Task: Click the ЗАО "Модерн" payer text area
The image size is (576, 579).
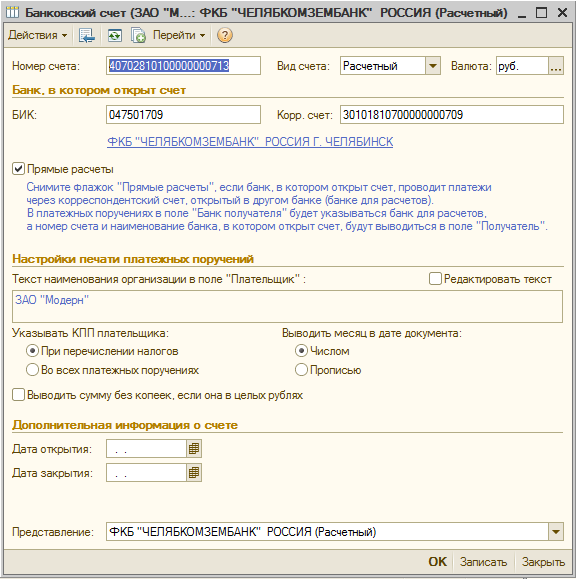Action: coord(287,306)
